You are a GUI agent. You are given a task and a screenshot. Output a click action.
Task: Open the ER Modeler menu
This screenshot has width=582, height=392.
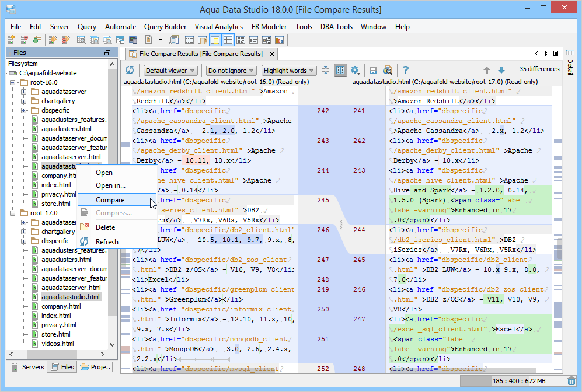269,27
